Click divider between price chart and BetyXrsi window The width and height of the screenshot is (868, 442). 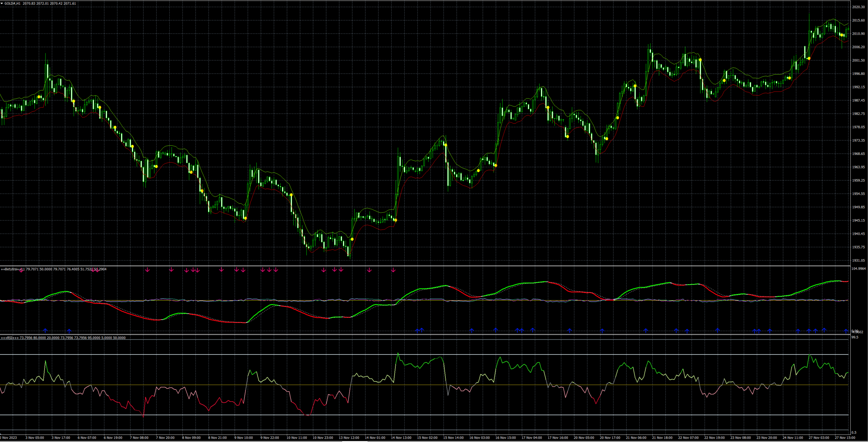[425, 266]
